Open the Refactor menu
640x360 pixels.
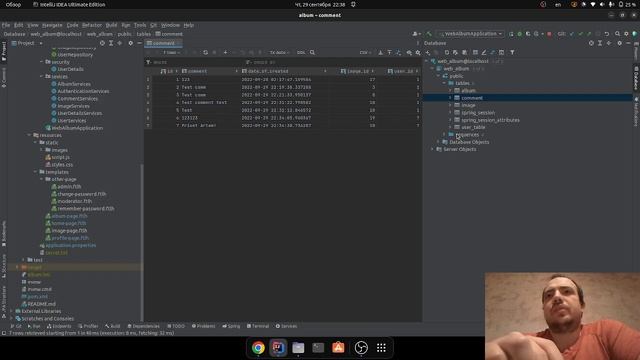point(92,25)
